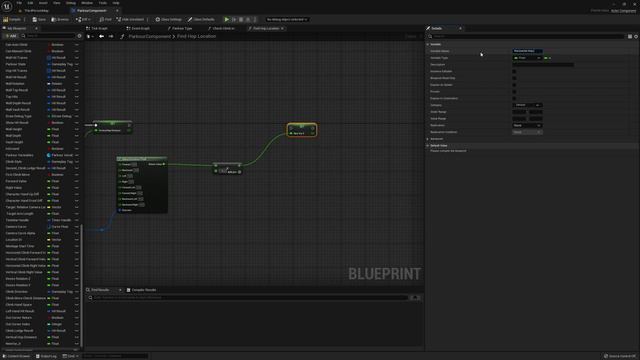Screen dimensions: 640x360
Task: Open the Variable Type Float dropdown
Action: click(527, 58)
